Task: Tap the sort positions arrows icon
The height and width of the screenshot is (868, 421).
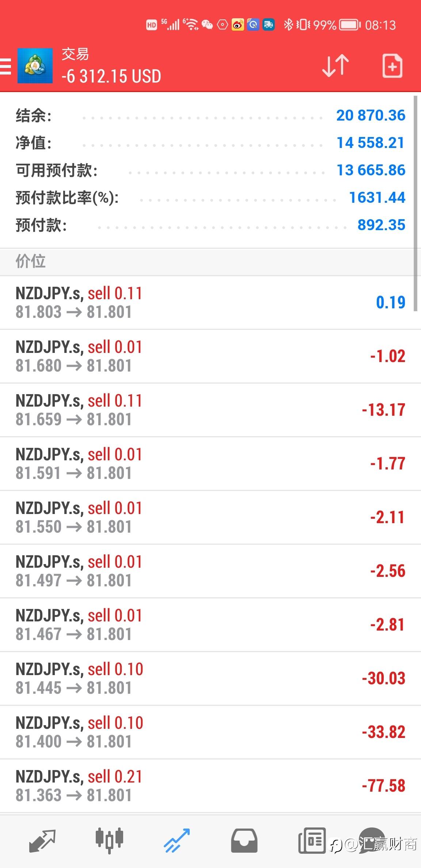Action: pyautogui.click(x=335, y=66)
